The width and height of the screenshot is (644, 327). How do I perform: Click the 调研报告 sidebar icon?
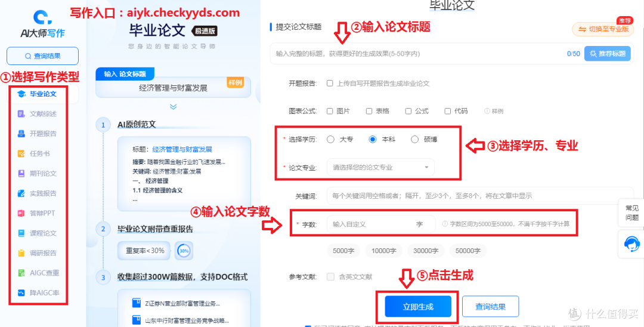point(21,253)
